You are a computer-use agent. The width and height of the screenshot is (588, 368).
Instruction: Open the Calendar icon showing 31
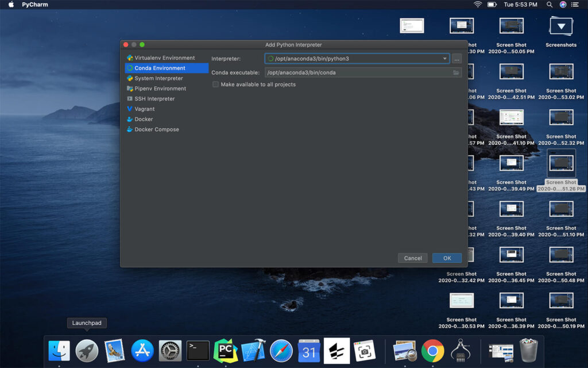tap(309, 351)
